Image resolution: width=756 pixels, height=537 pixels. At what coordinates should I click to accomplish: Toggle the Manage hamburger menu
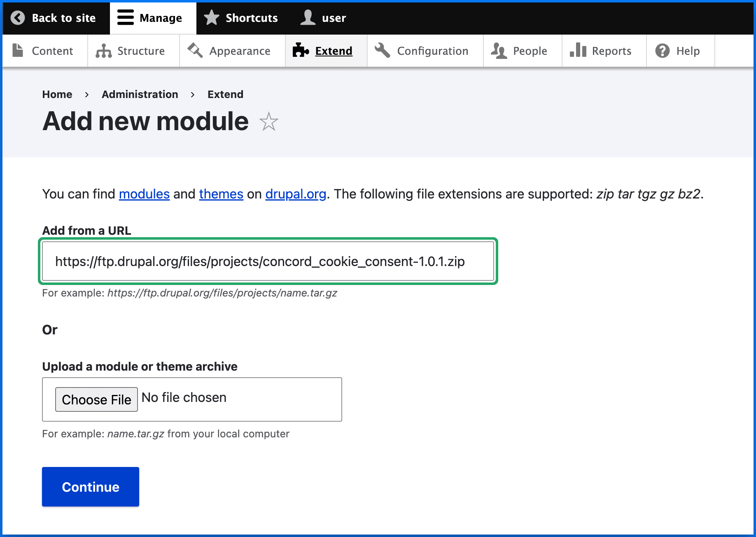click(x=126, y=18)
